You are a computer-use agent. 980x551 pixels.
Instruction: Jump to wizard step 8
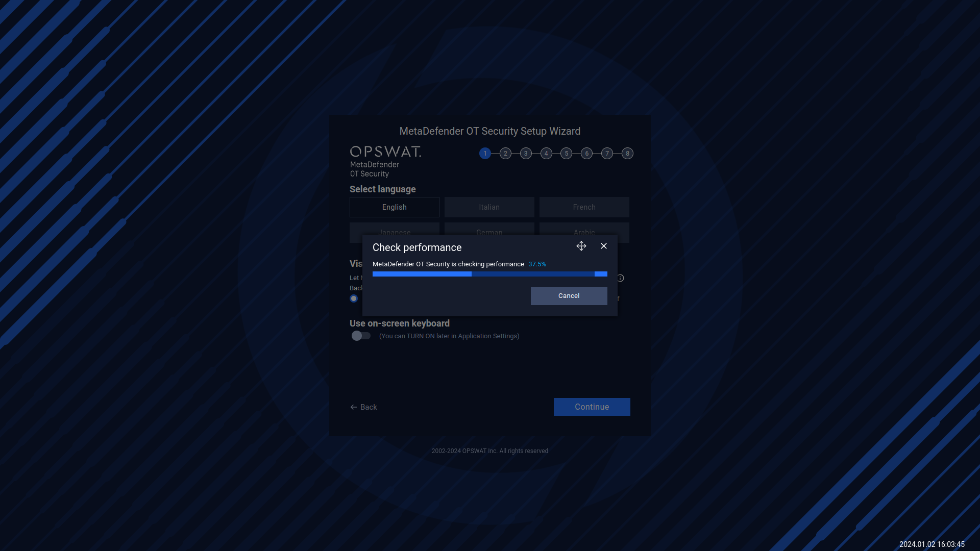point(627,154)
